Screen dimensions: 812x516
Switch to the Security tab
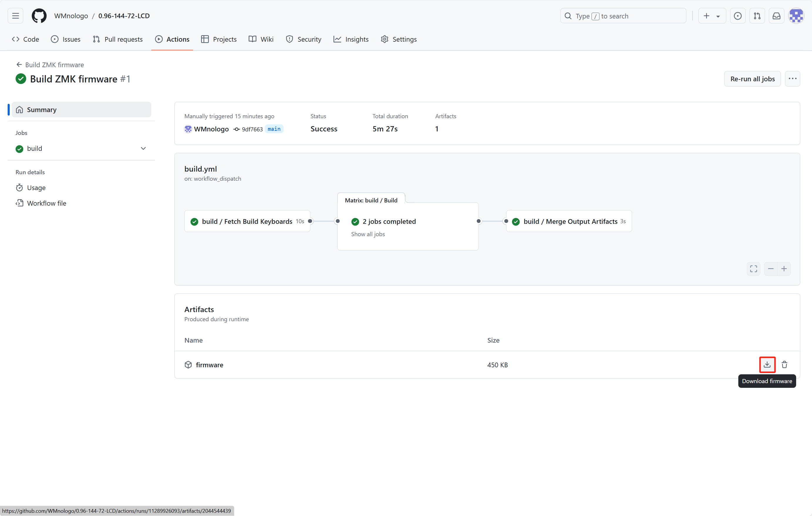tap(304, 39)
